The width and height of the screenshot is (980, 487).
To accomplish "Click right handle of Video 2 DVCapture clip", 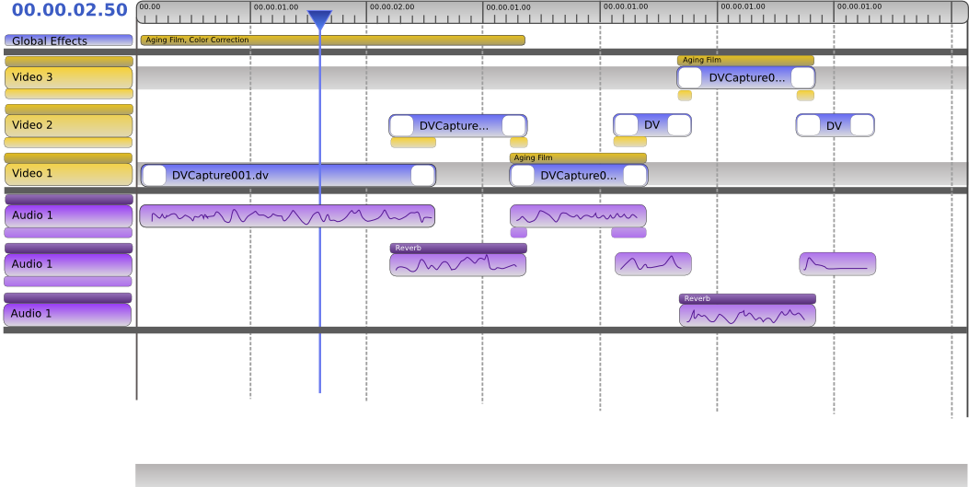I will coord(513,126).
